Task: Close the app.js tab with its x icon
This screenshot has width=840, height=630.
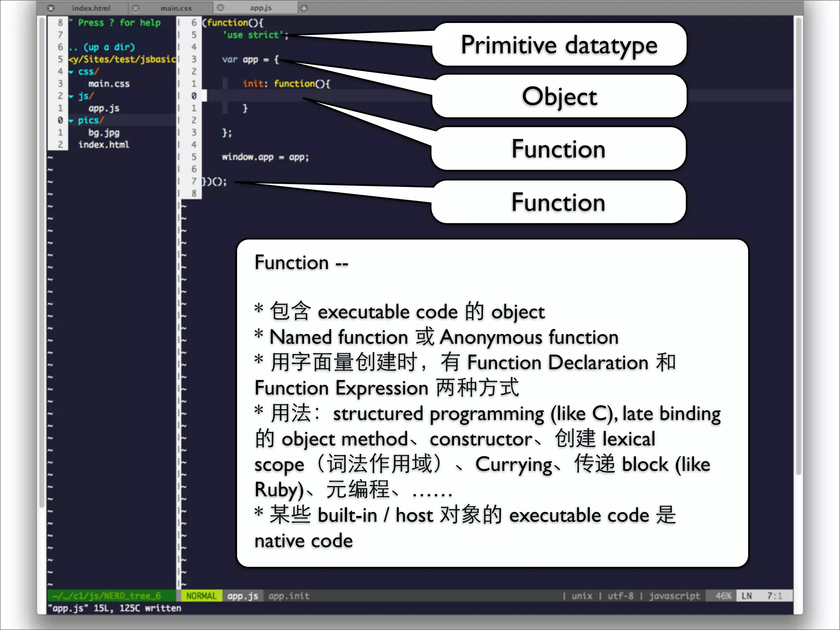Action: (220, 8)
